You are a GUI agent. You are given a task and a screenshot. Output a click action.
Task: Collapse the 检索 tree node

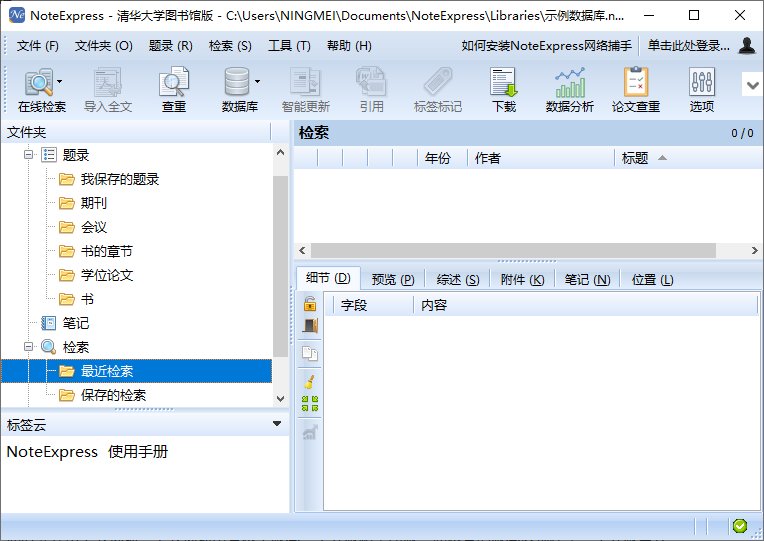(28, 347)
